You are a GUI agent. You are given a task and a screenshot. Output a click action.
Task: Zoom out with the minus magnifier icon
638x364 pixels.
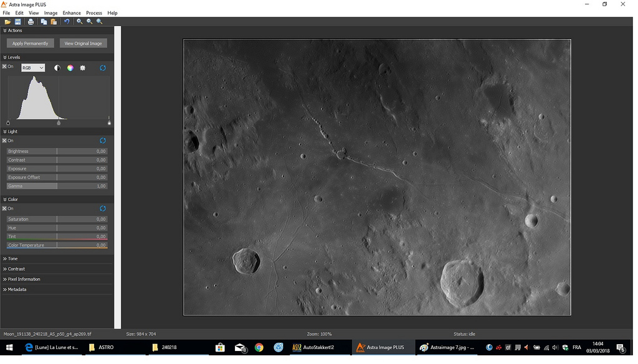click(90, 22)
